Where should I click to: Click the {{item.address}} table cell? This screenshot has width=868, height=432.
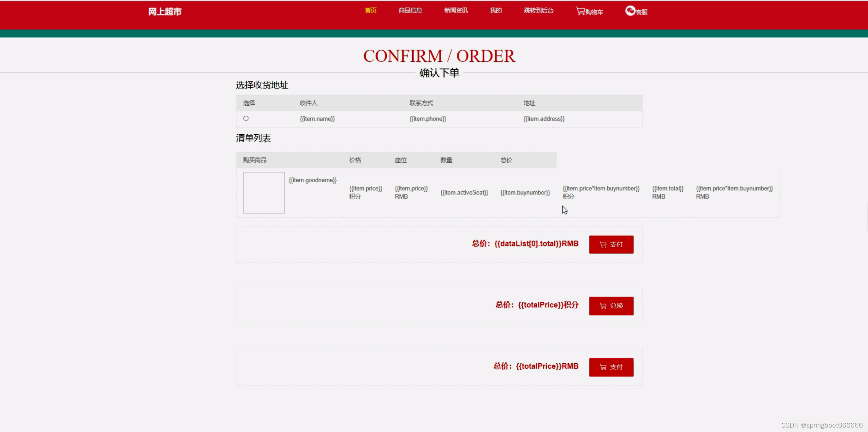click(x=544, y=119)
